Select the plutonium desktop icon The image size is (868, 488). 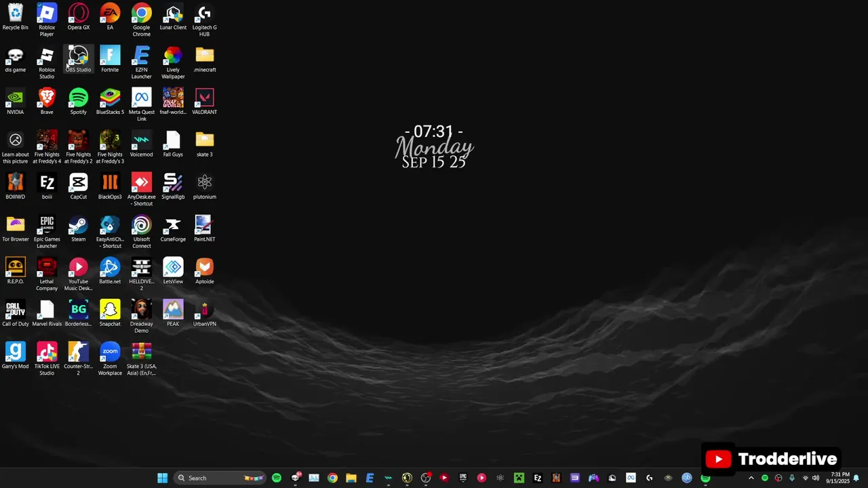coord(204,187)
